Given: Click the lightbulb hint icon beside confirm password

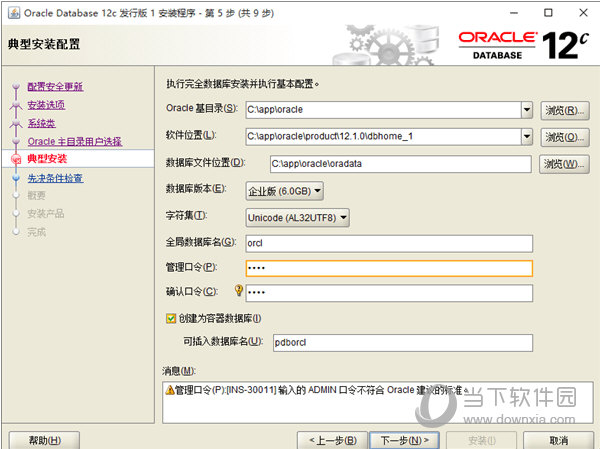Looking at the screenshot, I should click(239, 290).
